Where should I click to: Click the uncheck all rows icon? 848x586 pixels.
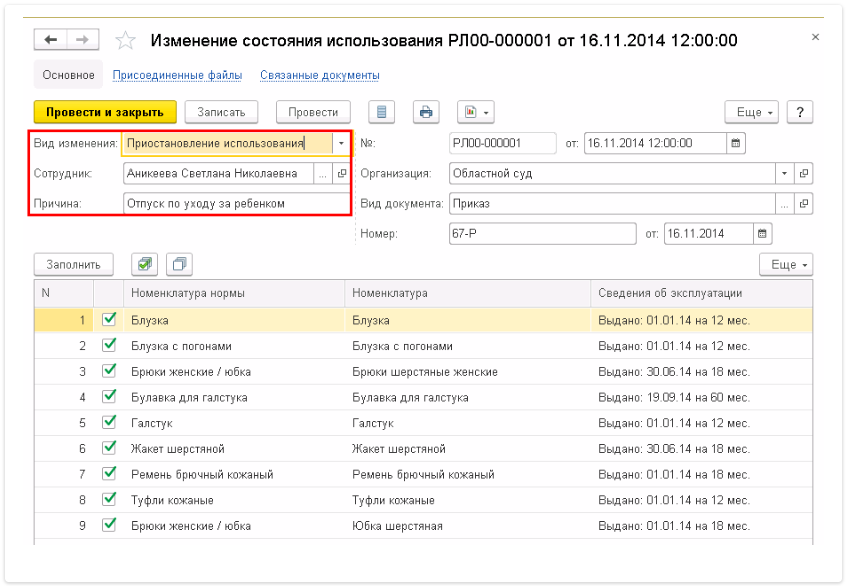[x=179, y=264]
